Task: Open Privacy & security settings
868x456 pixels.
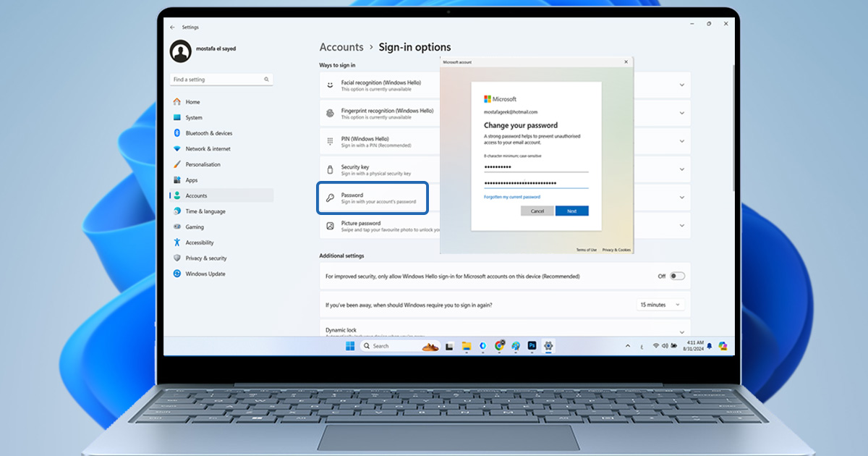Action: tap(221, 258)
